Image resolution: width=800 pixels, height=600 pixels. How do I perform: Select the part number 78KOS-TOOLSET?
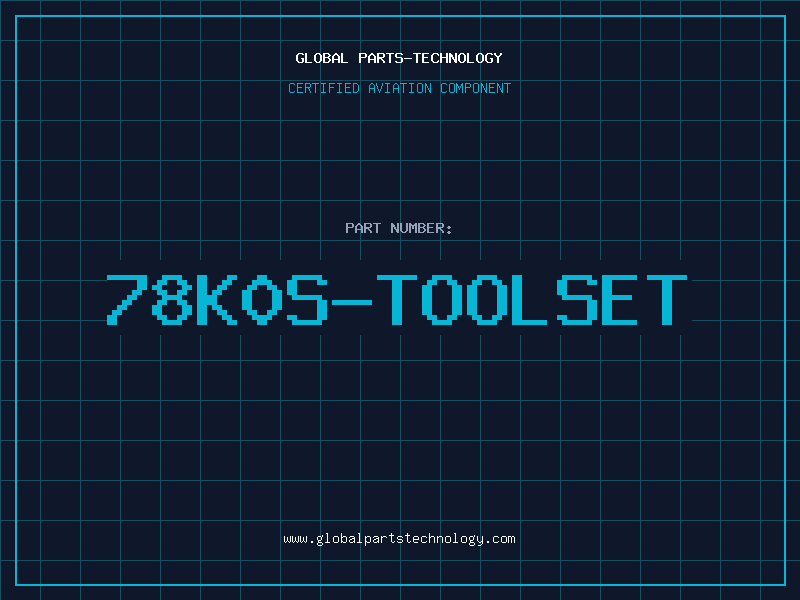tap(397, 299)
